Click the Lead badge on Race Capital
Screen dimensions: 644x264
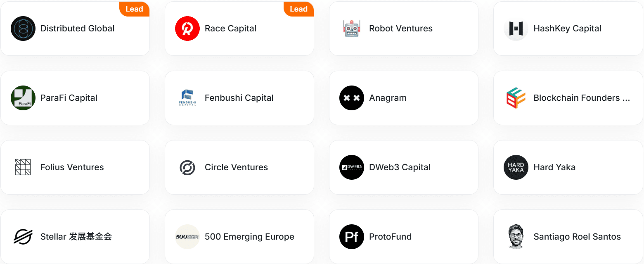(298, 9)
